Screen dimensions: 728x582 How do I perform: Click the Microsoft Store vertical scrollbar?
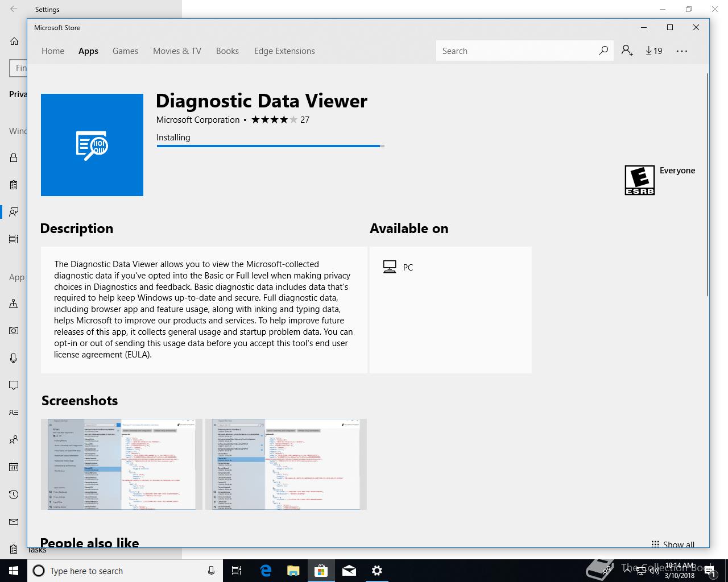pos(707,185)
